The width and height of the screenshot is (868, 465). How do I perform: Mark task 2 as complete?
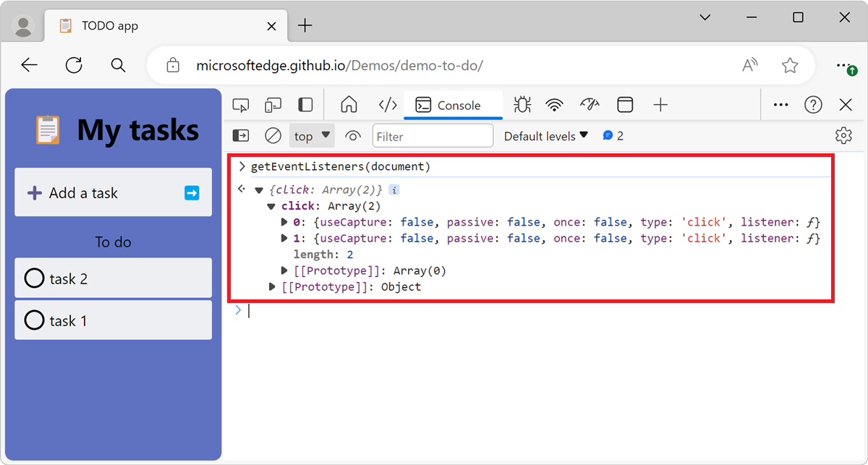click(x=34, y=278)
